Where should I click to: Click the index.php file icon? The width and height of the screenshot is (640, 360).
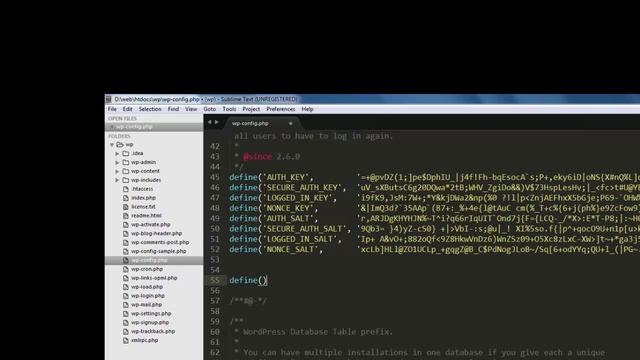click(x=126, y=198)
